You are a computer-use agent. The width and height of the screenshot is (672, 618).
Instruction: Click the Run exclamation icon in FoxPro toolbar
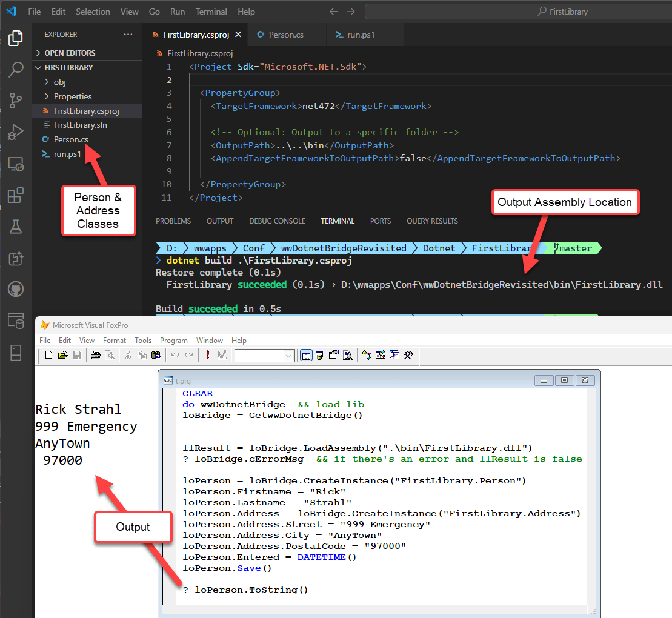coord(208,356)
